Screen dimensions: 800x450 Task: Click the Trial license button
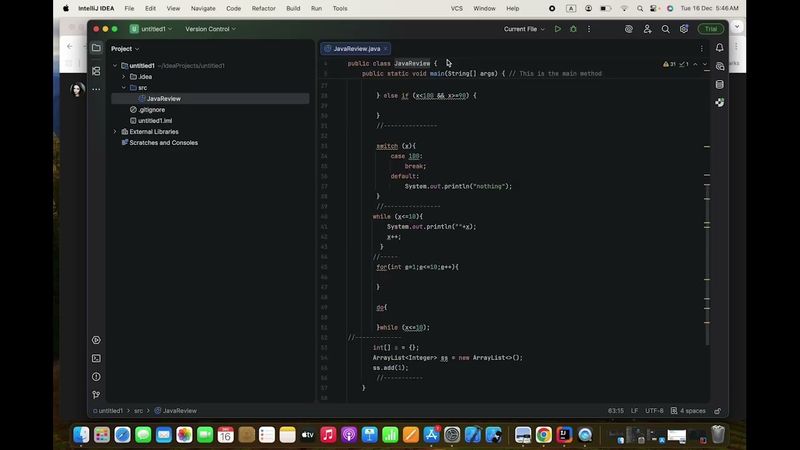point(711,29)
